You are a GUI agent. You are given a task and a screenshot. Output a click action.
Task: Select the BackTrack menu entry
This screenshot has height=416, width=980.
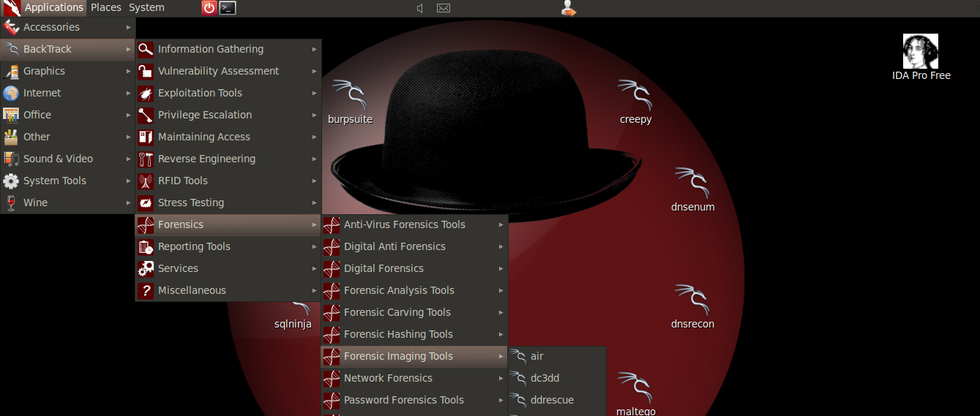[68, 49]
